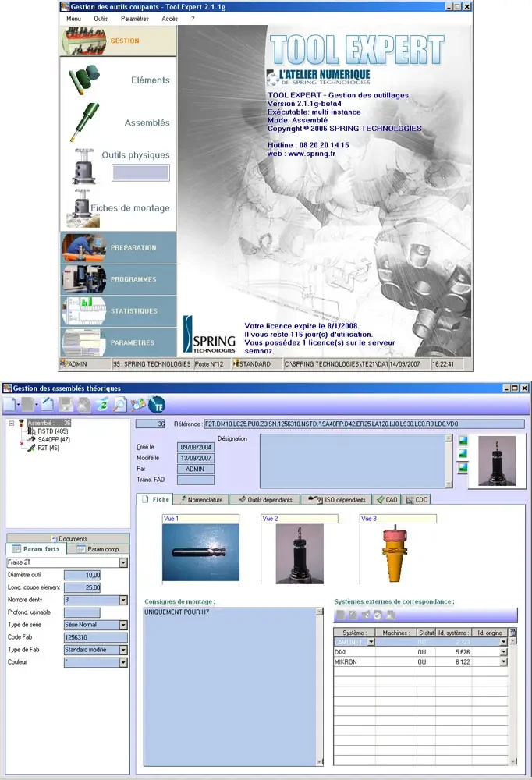This screenshot has height=780, width=532.
Task: Open the Menu menu in Tool Expert
Action: [73, 19]
